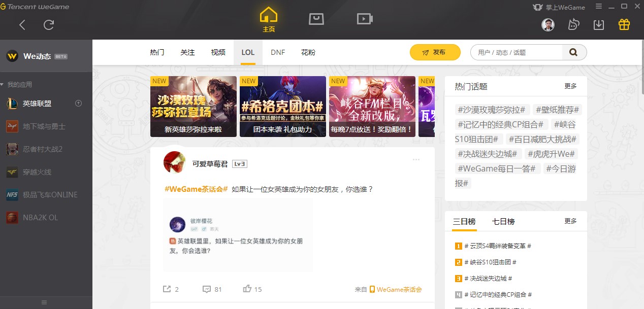Open the #壁纸推荐# topic tag

[557, 110]
